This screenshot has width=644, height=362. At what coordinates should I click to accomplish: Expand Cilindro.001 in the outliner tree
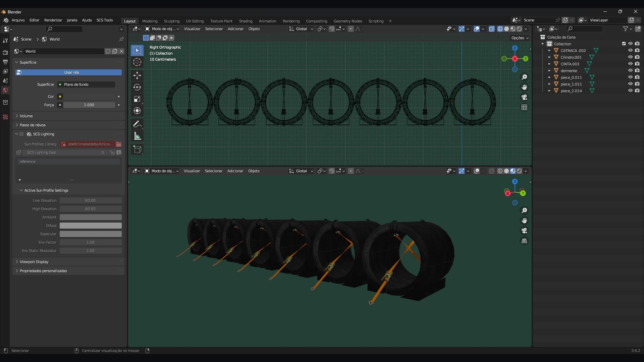549,57
